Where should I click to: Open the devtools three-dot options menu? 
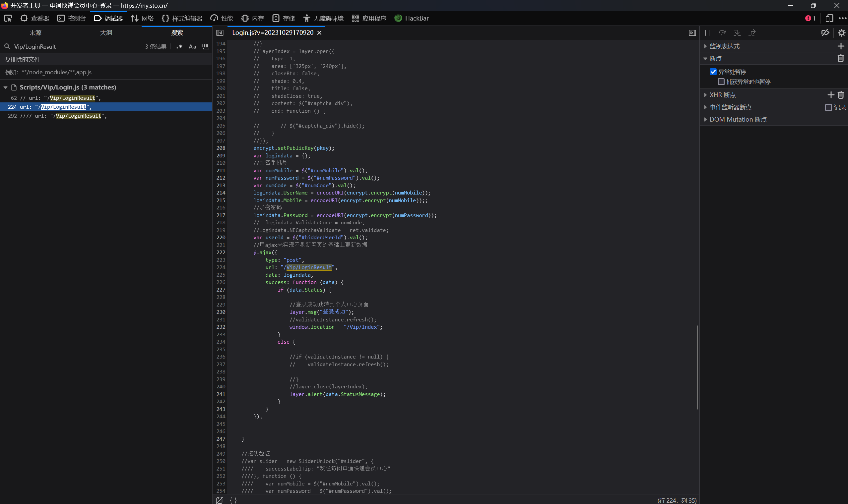842,18
